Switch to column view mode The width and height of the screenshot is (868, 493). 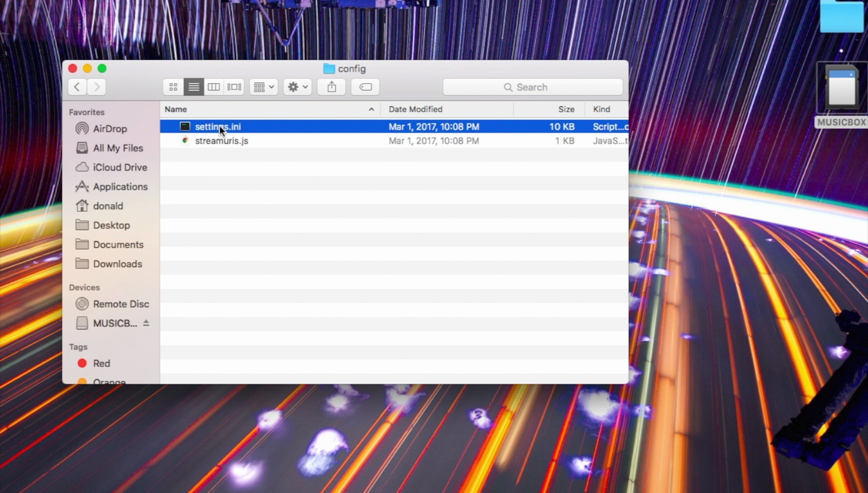(214, 87)
